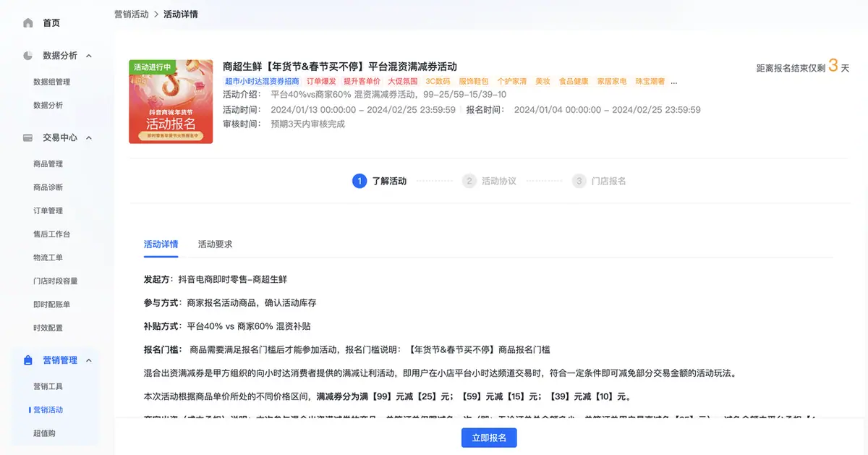The image size is (868, 455).
Task: Click the 预期3天内审核完成 text
Action: (307, 124)
